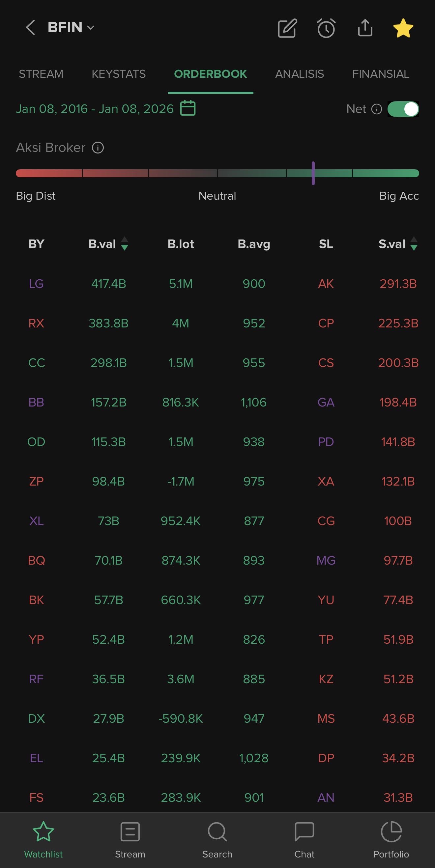Open the edit note icon
Image resolution: width=435 pixels, height=868 pixels.
287,28
